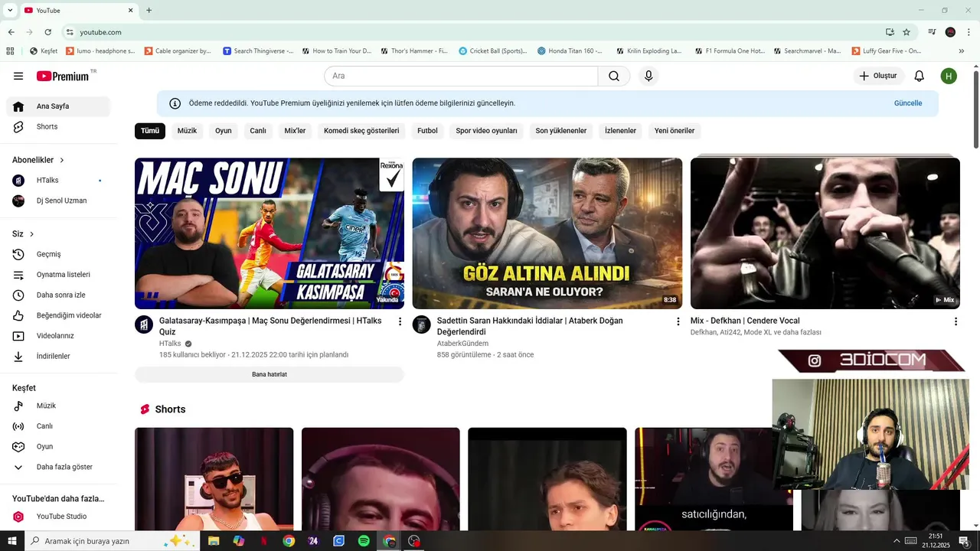Open YouTube Studio from the sidebar
The height and width of the screenshot is (551, 980).
(58, 517)
